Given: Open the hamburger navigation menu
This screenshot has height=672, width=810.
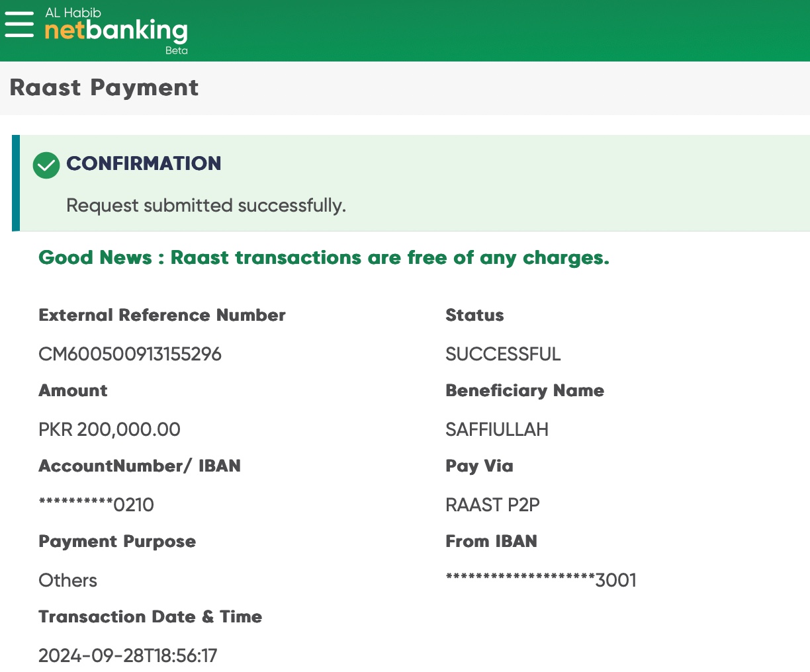Looking at the screenshot, I should [x=19, y=24].
